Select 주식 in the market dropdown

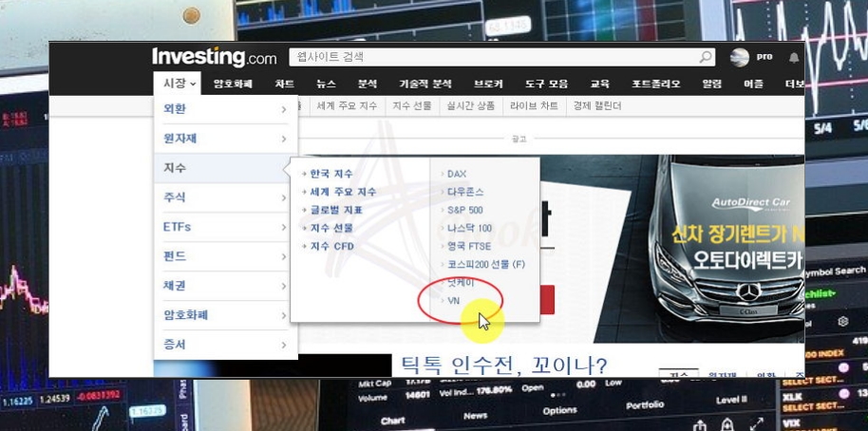226,197
